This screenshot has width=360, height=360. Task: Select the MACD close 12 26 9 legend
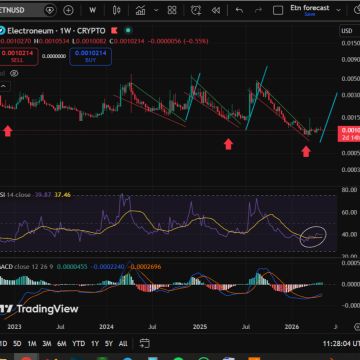coord(27,267)
